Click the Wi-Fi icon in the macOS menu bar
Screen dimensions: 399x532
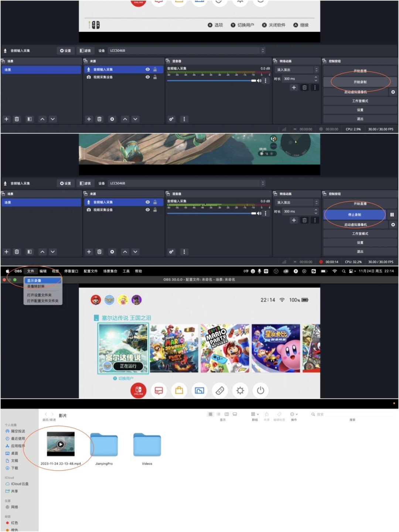tap(335, 271)
